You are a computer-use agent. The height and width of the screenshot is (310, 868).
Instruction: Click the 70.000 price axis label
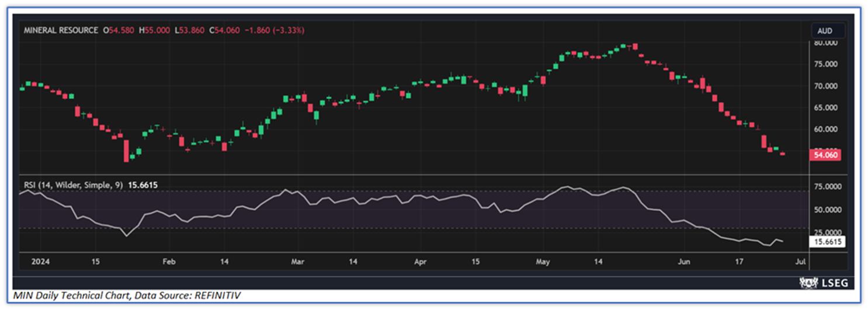point(826,86)
